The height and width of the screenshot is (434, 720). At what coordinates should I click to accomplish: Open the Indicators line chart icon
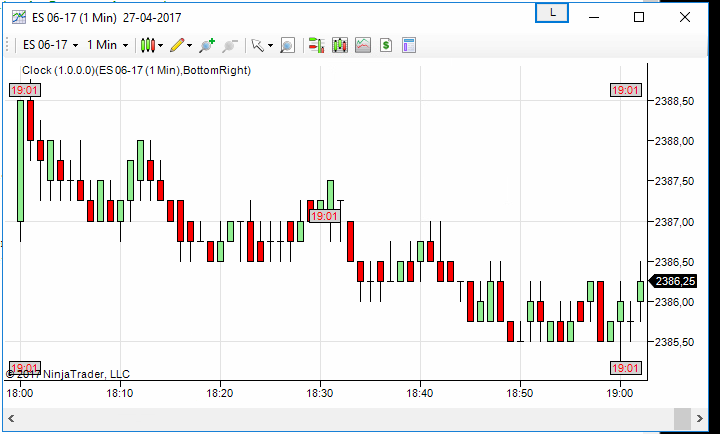point(363,45)
